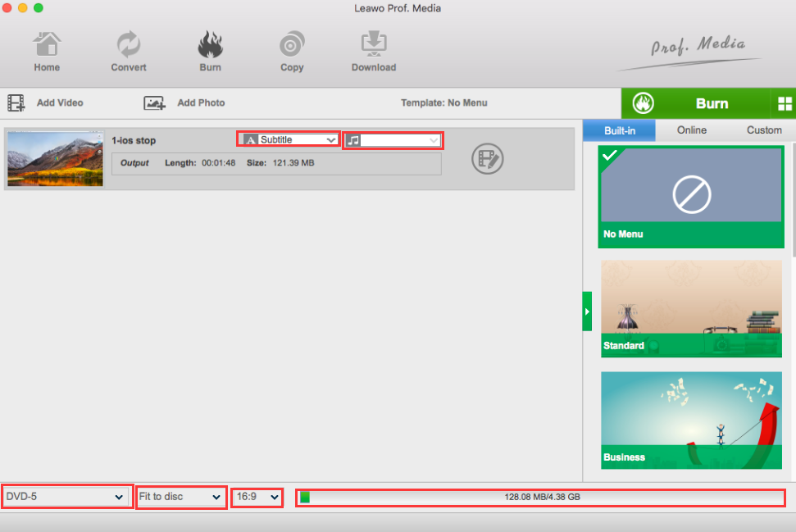Open the DVD-5 disc type dropdown
The image size is (796, 532).
pyautogui.click(x=67, y=497)
